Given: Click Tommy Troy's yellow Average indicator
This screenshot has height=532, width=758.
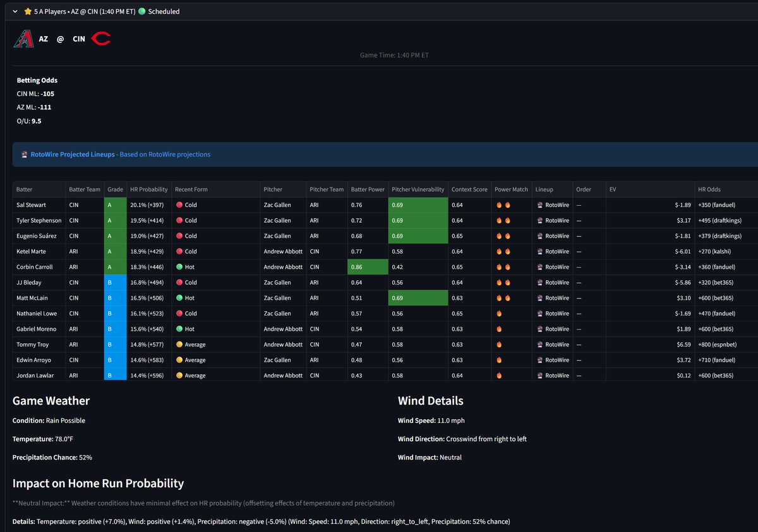Looking at the screenshot, I should click(x=179, y=345).
